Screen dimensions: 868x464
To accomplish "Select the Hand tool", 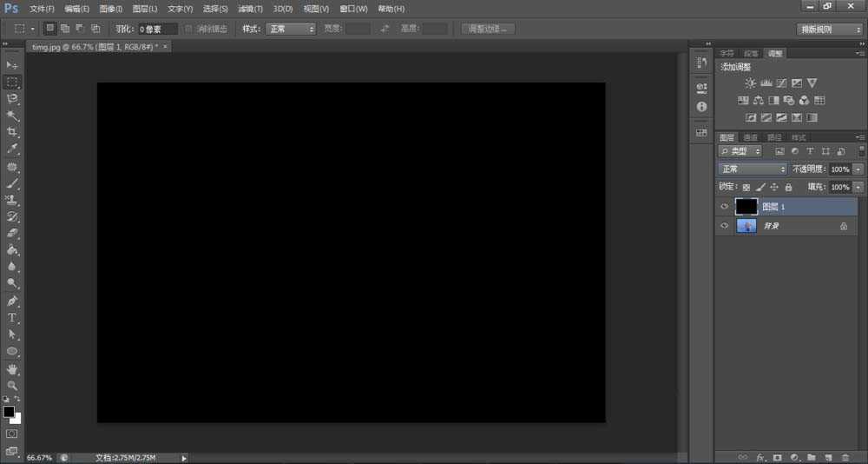I will point(12,368).
